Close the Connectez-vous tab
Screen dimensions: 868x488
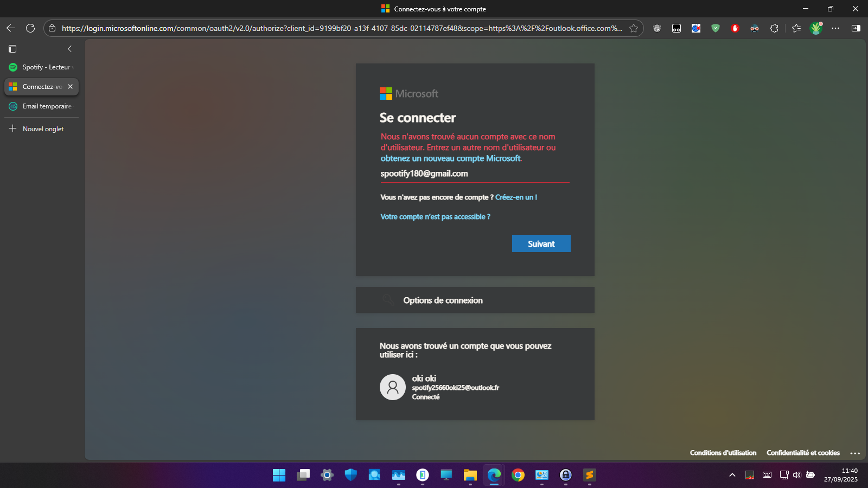point(70,87)
